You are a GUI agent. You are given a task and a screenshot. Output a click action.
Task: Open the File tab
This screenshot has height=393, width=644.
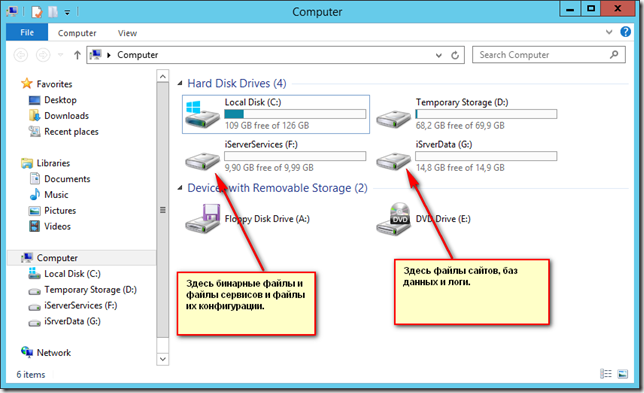tap(27, 32)
